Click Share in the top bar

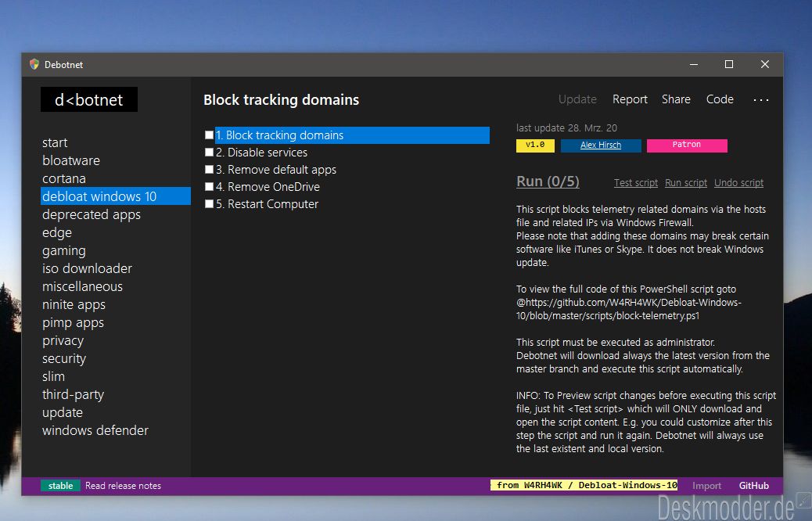676,99
